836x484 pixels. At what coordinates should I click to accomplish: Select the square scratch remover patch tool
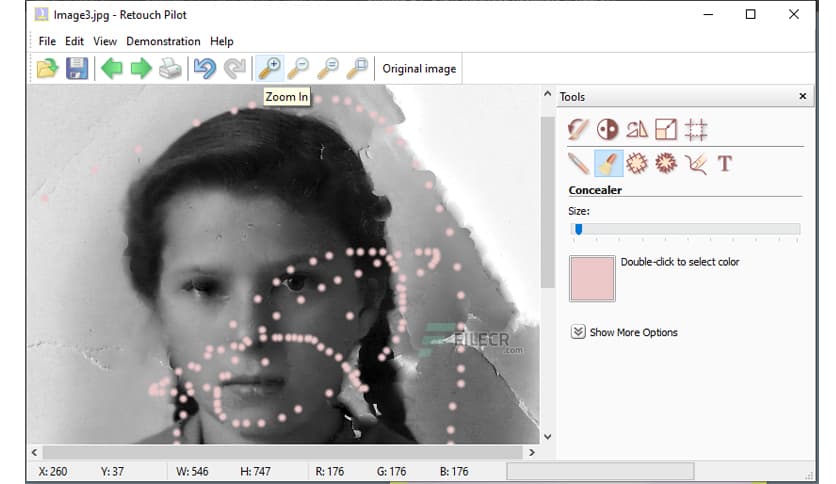click(637, 164)
